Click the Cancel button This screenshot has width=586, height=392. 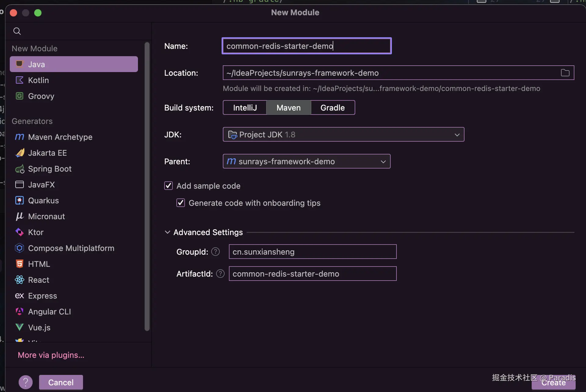[61, 382]
